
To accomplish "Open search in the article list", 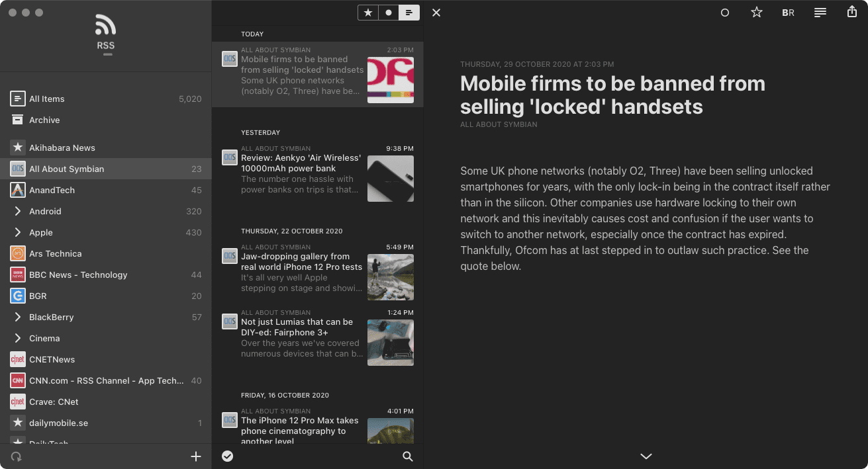I will tap(408, 456).
